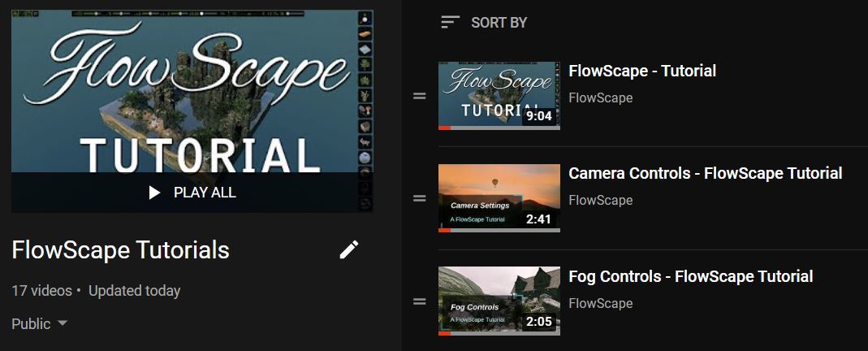The image size is (868, 351).
Task: Click the Updated today text
Action: pos(135,291)
